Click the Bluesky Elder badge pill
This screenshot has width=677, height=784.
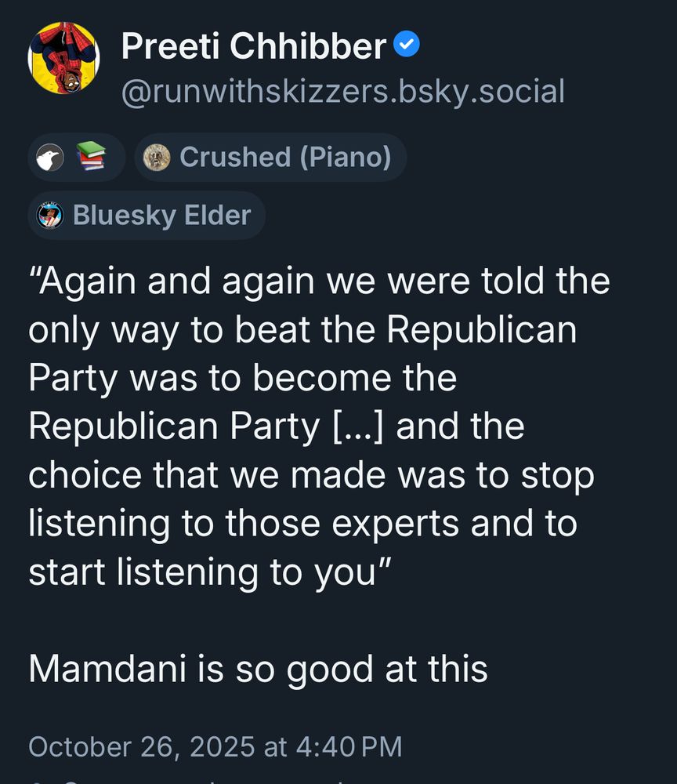pyautogui.click(x=147, y=215)
